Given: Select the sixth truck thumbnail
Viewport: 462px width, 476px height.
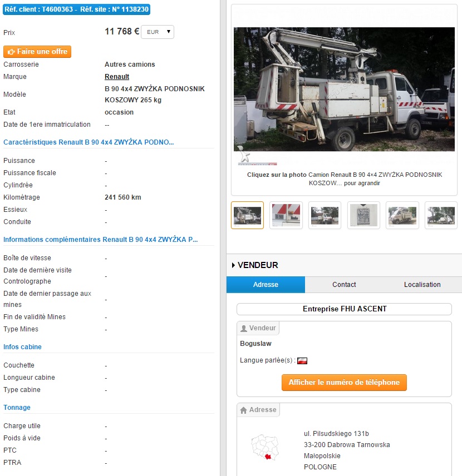Looking at the screenshot, I should 441,215.
